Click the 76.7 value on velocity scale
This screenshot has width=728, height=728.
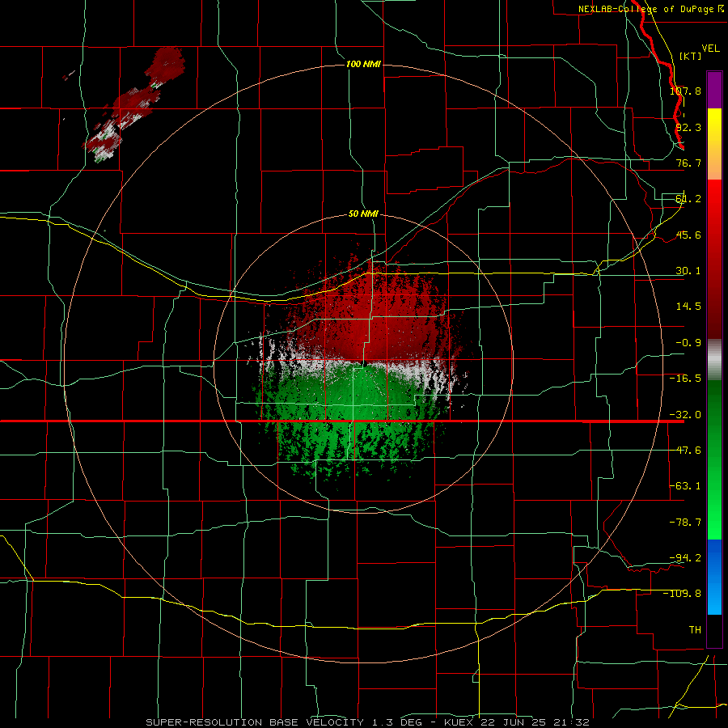(688, 163)
